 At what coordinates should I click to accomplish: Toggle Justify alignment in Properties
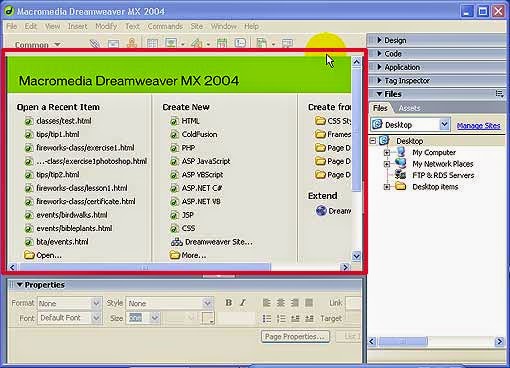(x=309, y=303)
